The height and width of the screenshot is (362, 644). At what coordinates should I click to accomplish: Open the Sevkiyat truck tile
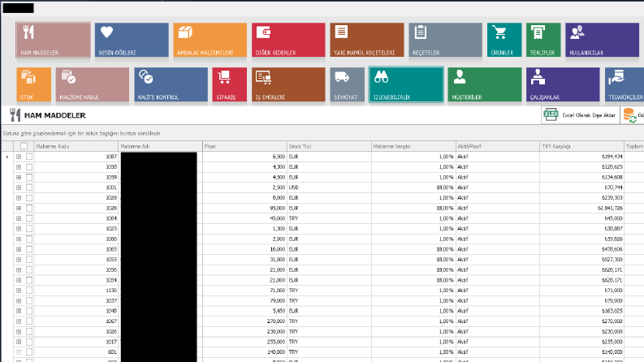click(x=347, y=84)
